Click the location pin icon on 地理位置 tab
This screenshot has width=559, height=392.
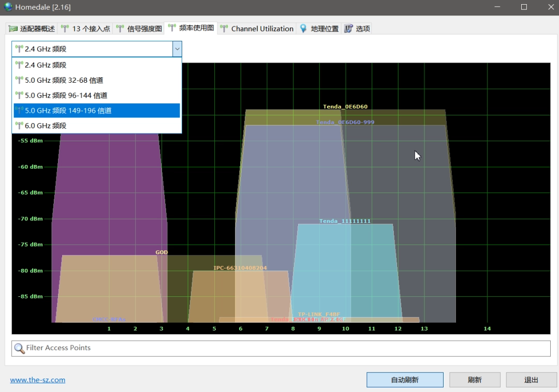coord(303,28)
